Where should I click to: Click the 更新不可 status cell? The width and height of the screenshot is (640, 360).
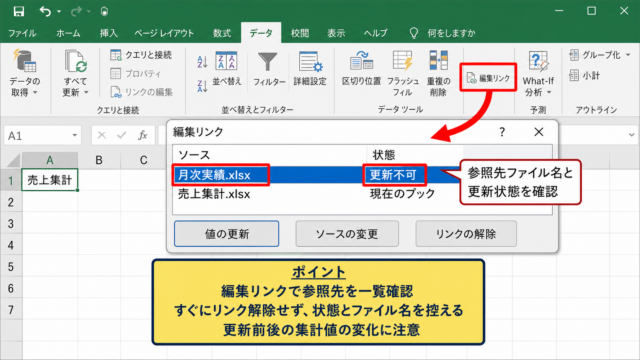click(x=393, y=175)
